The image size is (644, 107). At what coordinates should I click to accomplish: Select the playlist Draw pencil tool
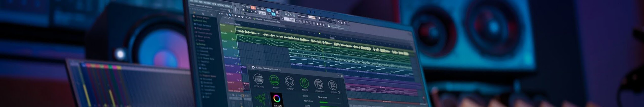[x=227, y=15]
